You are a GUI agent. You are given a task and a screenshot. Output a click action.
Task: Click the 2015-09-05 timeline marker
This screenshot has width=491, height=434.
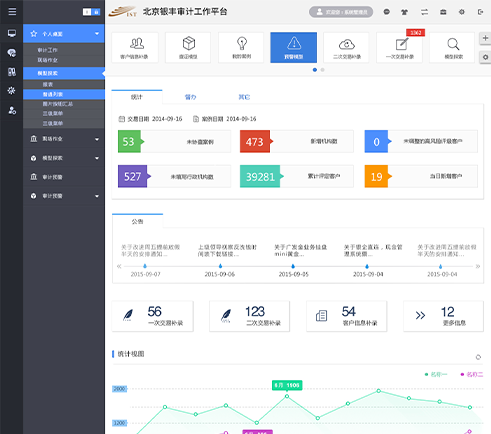293,266
